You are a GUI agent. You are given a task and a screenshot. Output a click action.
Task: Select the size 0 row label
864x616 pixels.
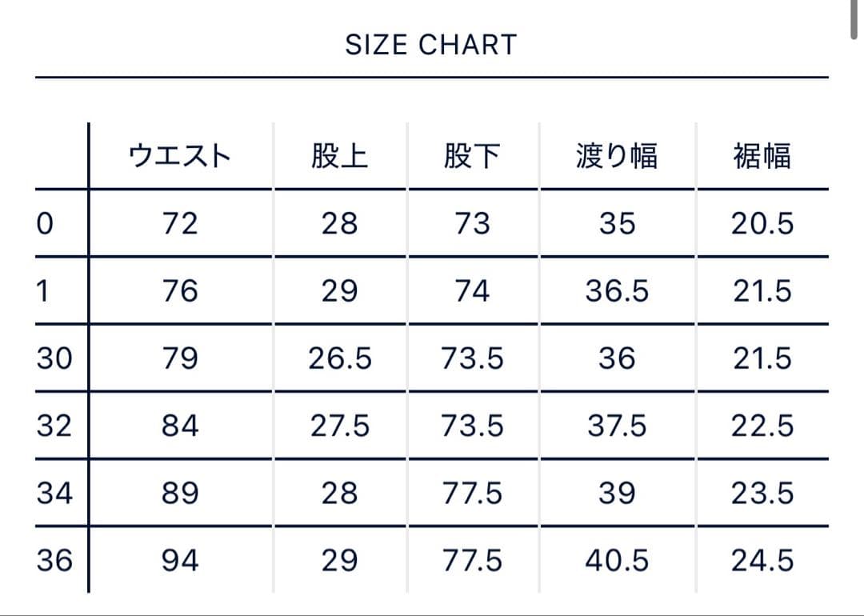(45, 224)
